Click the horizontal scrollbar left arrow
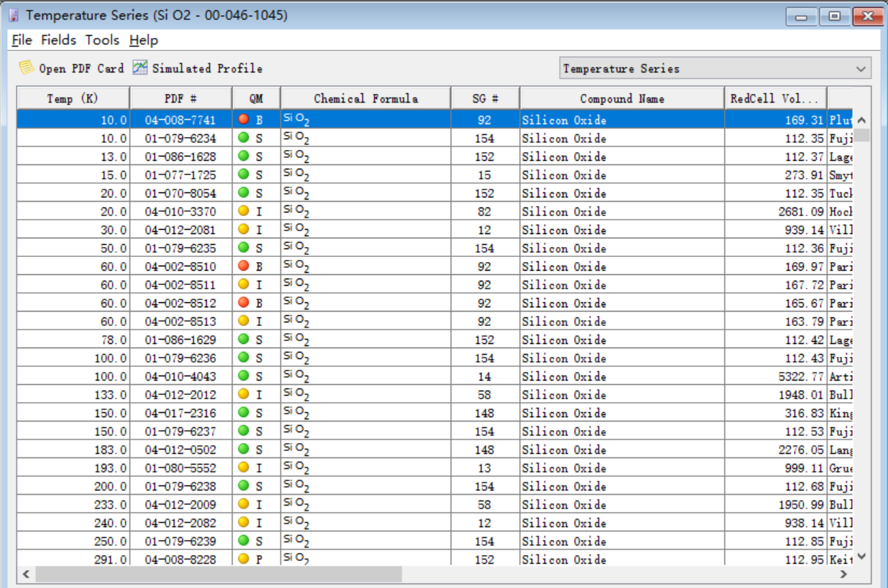 [27, 574]
